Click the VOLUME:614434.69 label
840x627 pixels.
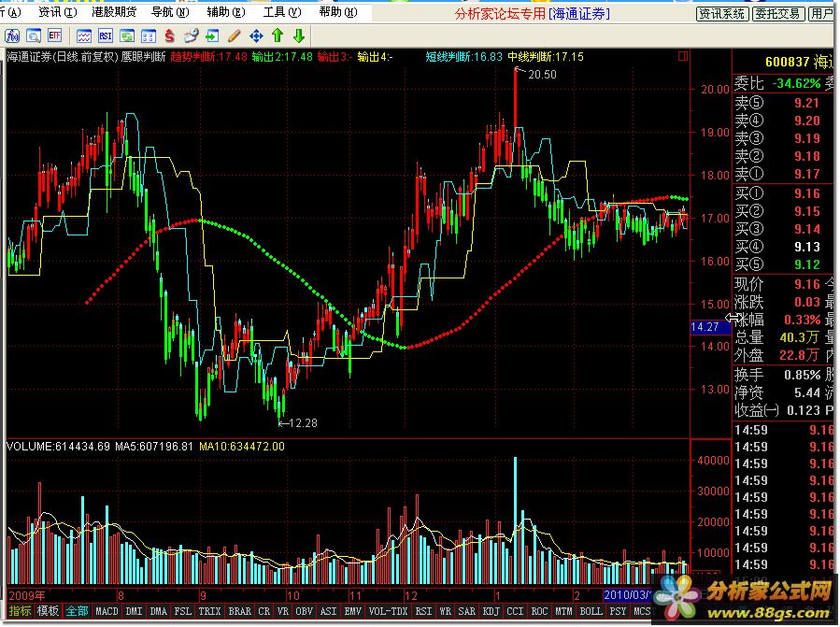click(x=58, y=447)
